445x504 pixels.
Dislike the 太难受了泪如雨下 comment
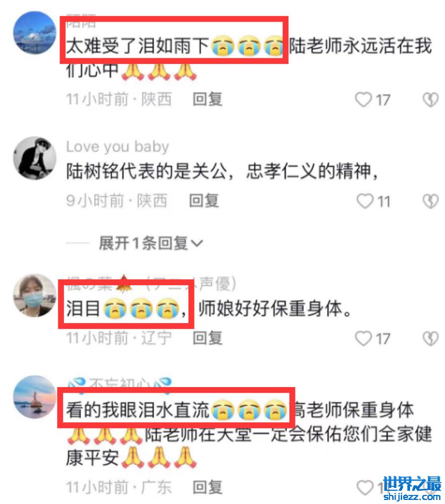coord(430,100)
